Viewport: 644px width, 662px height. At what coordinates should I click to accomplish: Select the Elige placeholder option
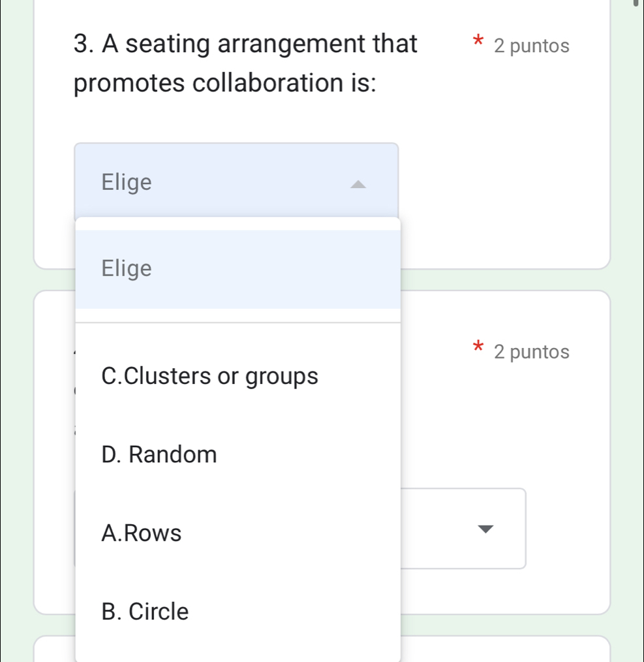click(x=126, y=268)
